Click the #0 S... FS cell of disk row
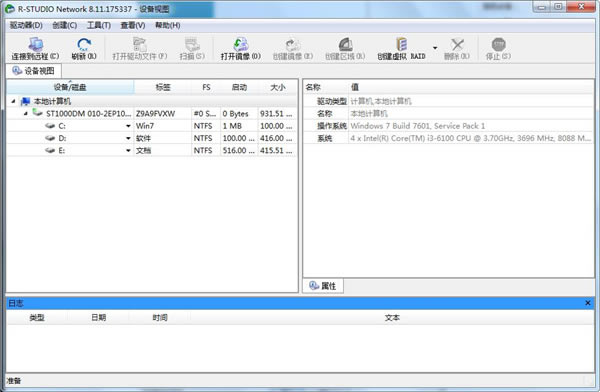 [x=206, y=114]
